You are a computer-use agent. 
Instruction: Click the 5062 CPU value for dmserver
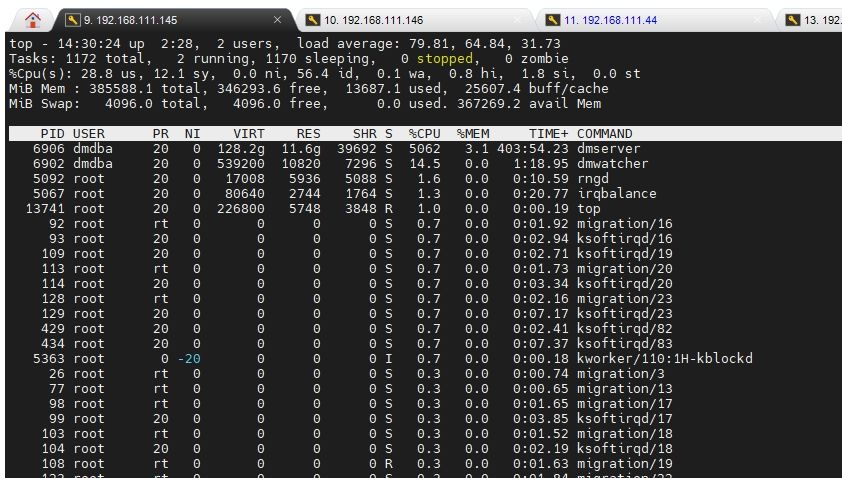pos(425,149)
